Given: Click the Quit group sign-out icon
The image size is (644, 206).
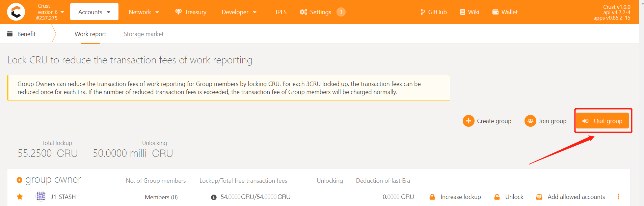Looking at the screenshot, I should [x=586, y=121].
